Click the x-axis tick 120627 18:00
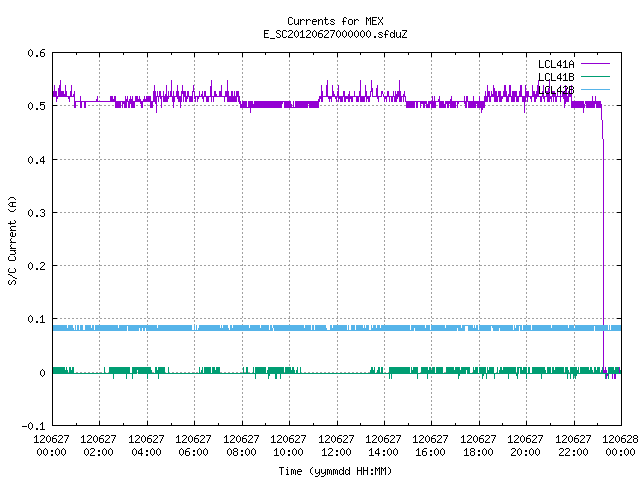Viewport: 640px width, 480px height. [478, 445]
